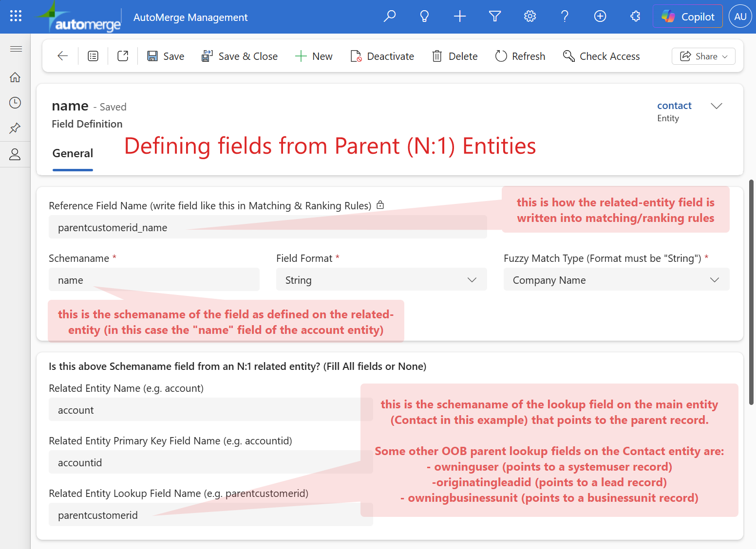
Task: Click the Schemaname input field
Action: point(154,280)
